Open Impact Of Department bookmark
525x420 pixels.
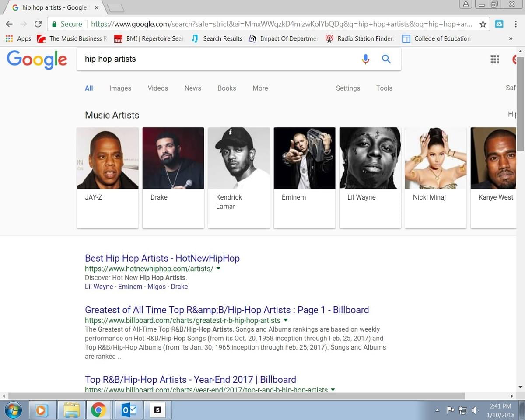(x=283, y=38)
